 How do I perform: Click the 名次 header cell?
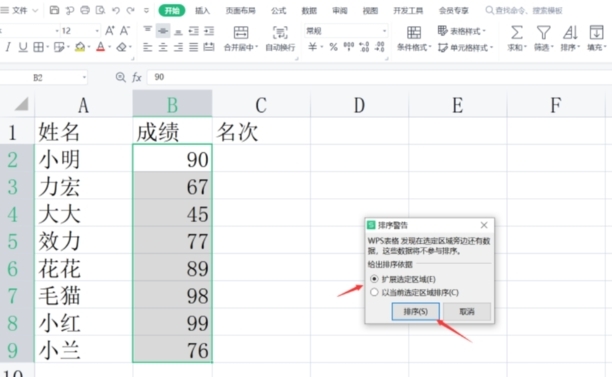point(261,132)
